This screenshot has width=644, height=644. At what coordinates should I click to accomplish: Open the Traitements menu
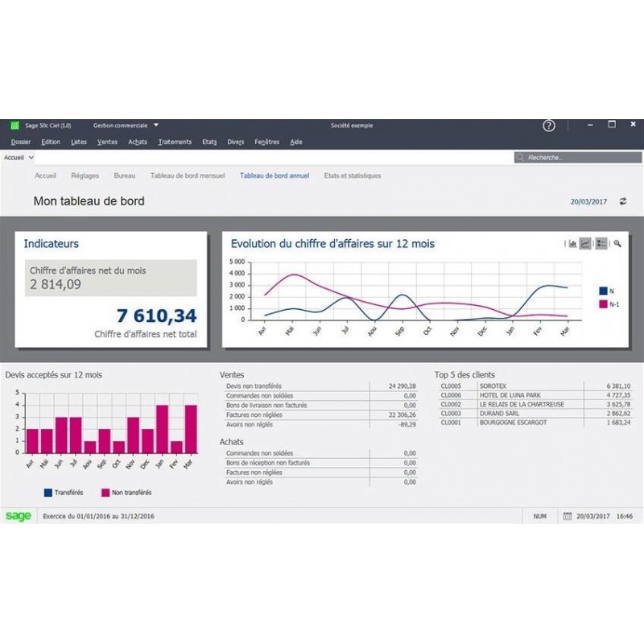(x=174, y=142)
